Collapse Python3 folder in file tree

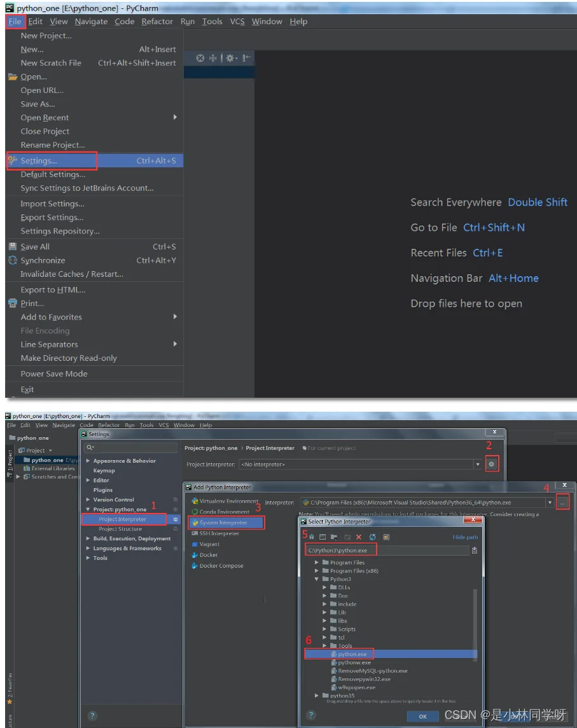317,579
